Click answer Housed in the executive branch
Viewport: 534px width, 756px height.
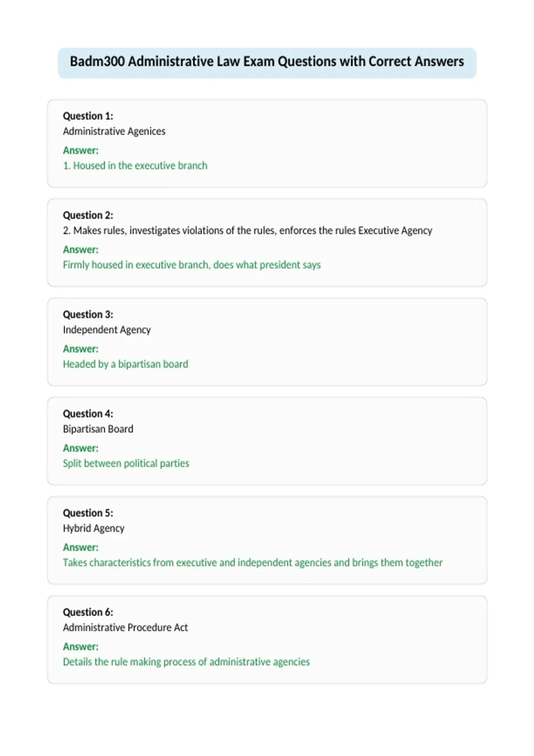[x=135, y=165]
